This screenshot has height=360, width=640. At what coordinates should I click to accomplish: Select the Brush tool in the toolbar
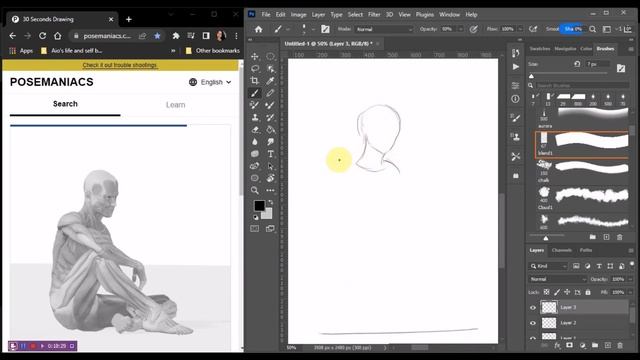[x=255, y=93]
